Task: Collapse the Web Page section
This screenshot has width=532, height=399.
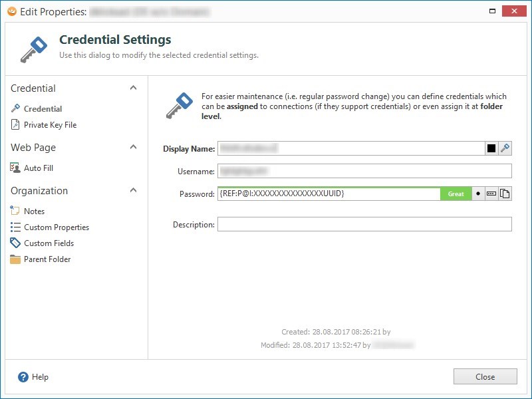Action: (133, 147)
